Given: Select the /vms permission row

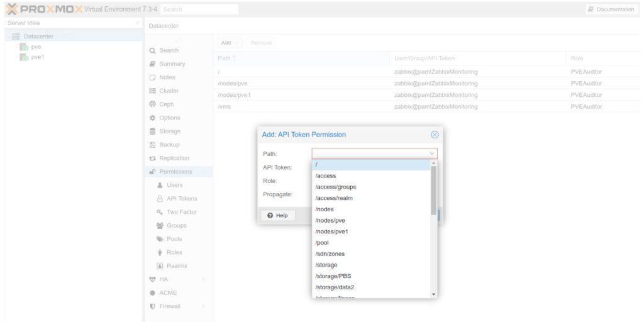Looking at the screenshot, I should (427, 107).
